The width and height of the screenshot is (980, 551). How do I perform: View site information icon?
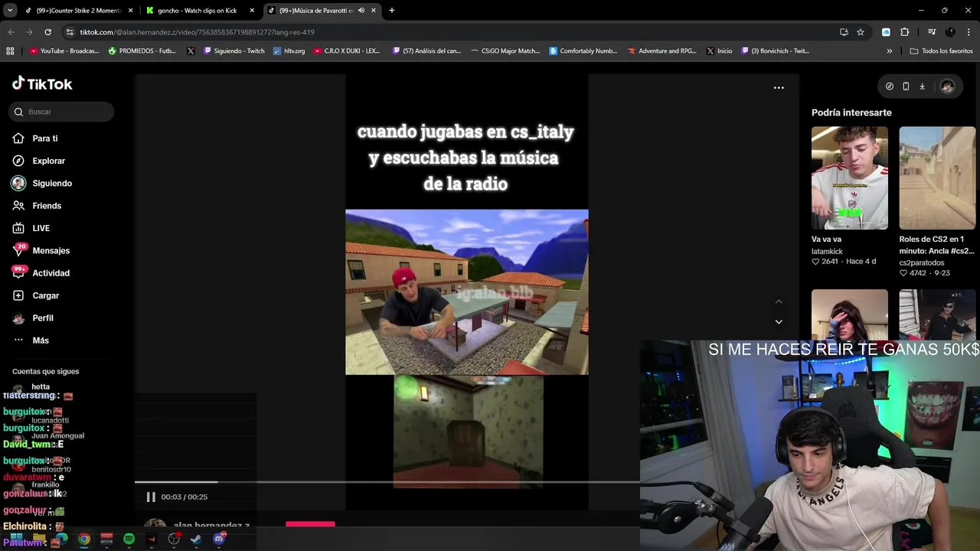70,32
